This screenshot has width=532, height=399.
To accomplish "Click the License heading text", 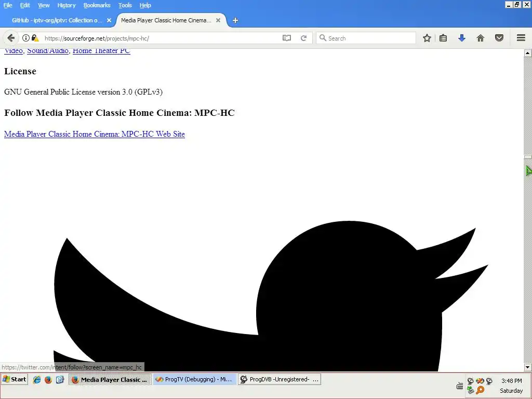I will tap(20, 71).
